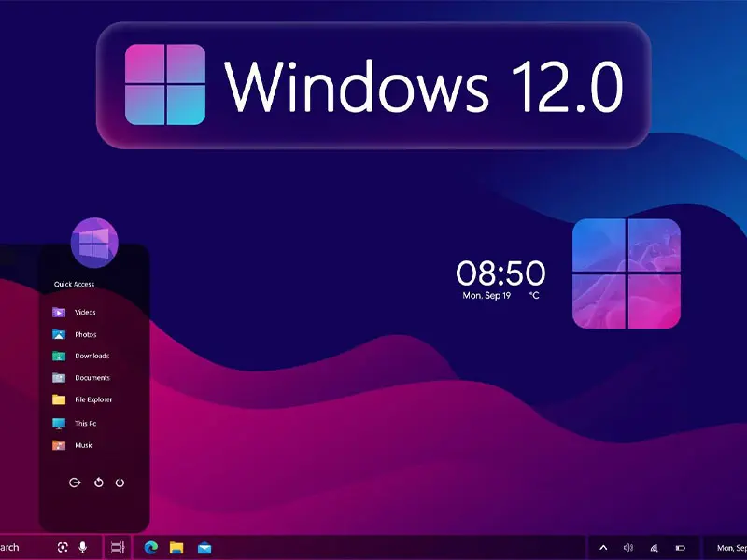Screen dimensions: 747x560
Task: Launch File Explorer from Quick Access
Action: (x=82, y=399)
